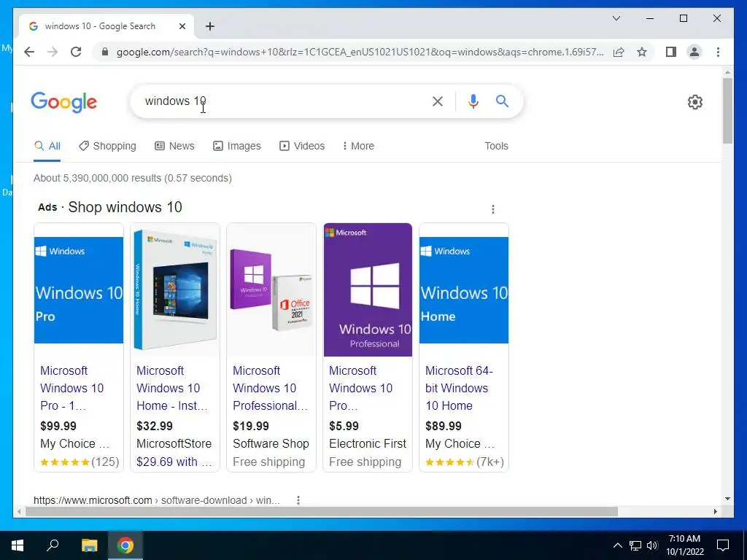Close the 'windows 10 - Google Search' tab

tap(182, 27)
